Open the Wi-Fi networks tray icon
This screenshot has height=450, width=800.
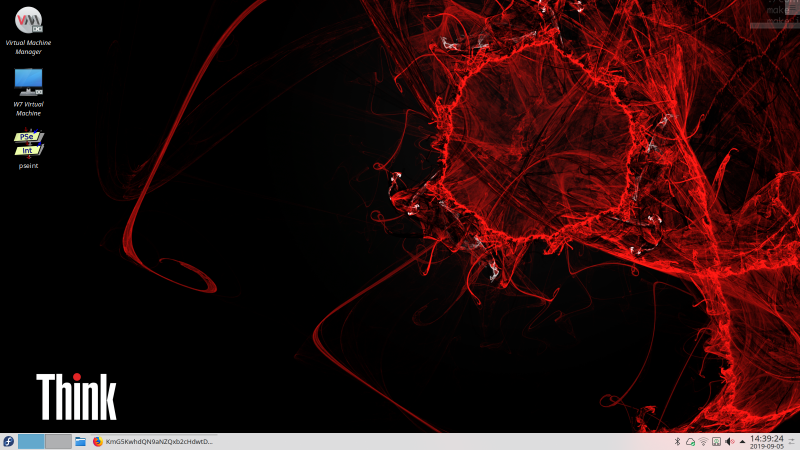coord(703,441)
